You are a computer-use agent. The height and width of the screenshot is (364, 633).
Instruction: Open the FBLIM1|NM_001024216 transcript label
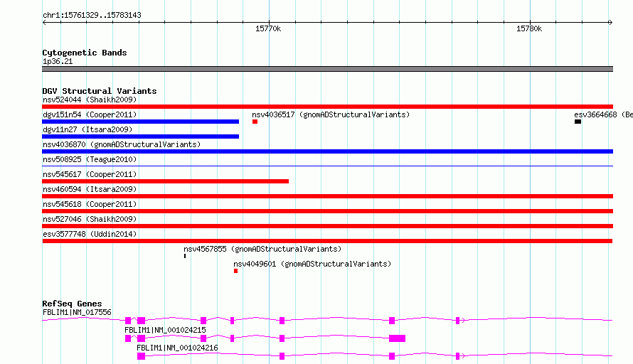(177, 348)
